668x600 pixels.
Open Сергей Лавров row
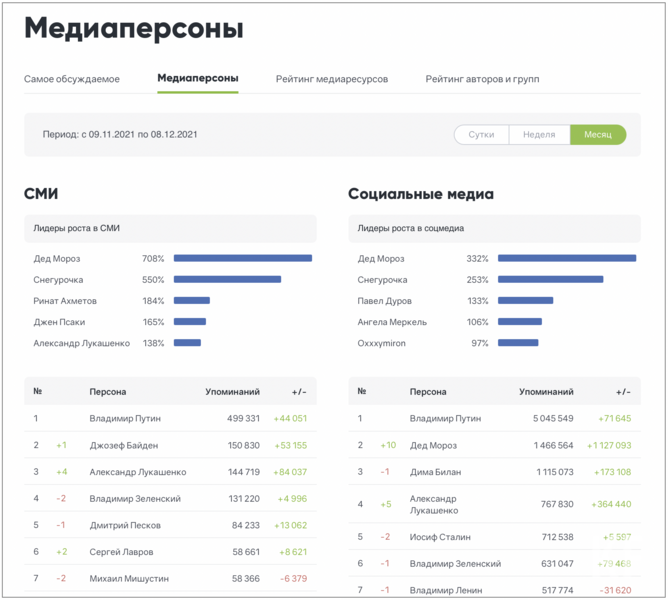(x=121, y=552)
